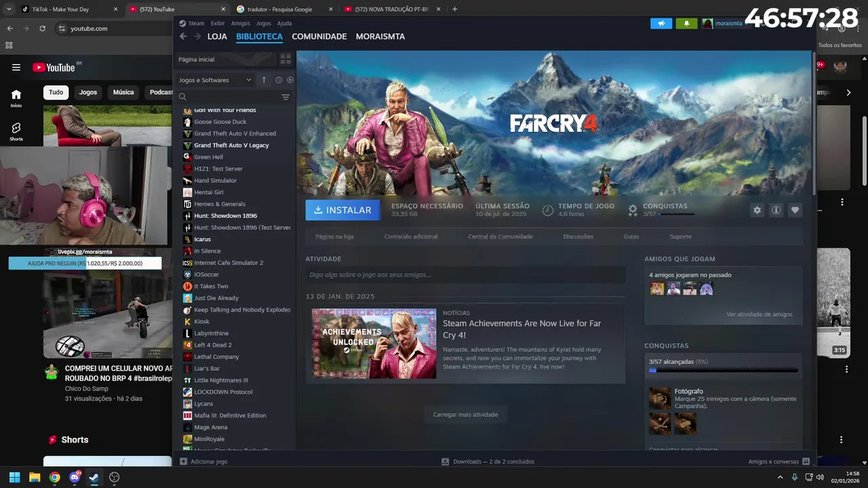Viewport: 868px width, 488px height.
Task: Click the INSTALAR button
Action: (342, 210)
